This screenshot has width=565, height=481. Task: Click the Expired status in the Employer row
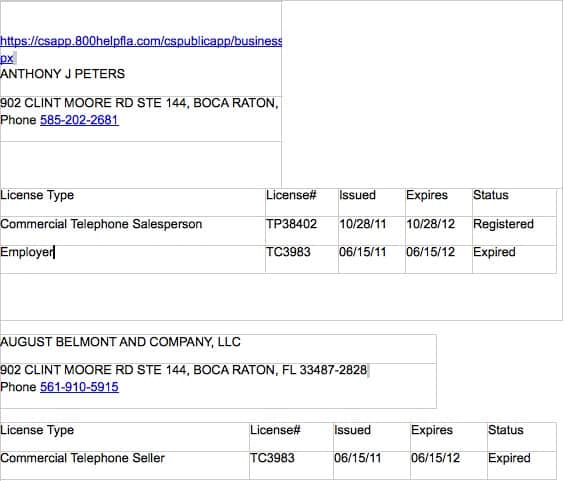(x=494, y=252)
